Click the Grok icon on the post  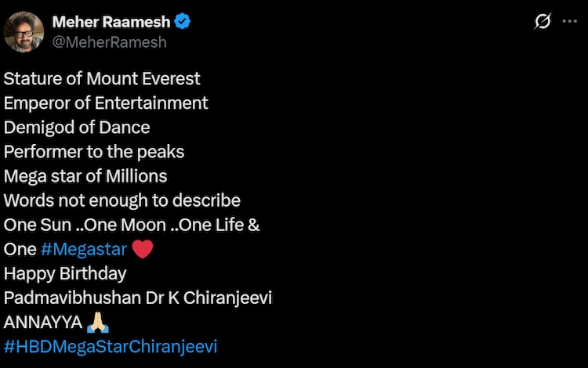(x=542, y=22)
